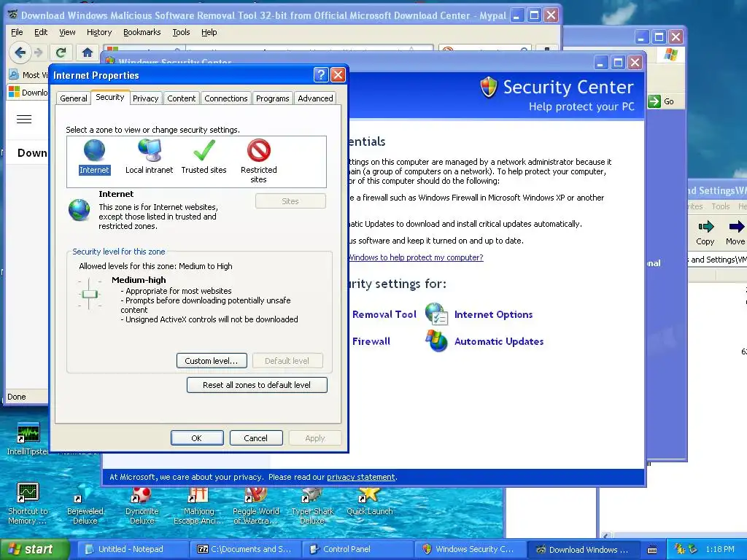Open the File menu in Mypal
Viewport: 747px width, 560px height.
tap(17, 32)
